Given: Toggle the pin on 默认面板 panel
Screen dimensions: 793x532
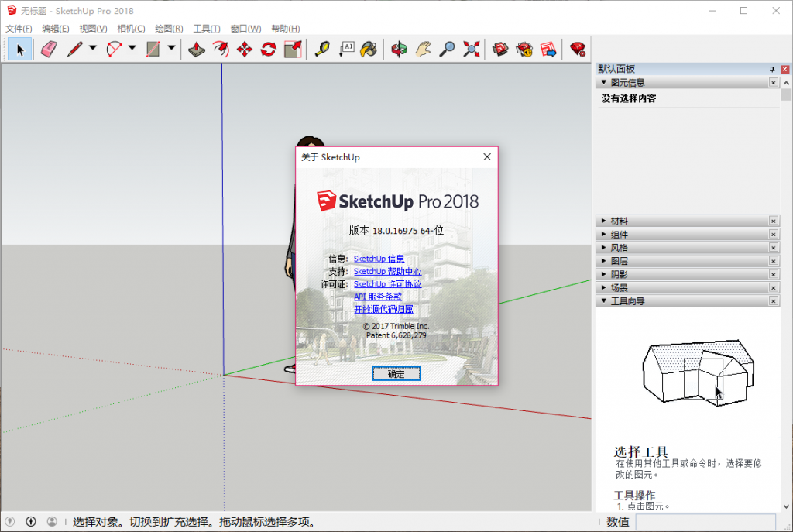Looking at the screenshot, I should pos(772,69).
